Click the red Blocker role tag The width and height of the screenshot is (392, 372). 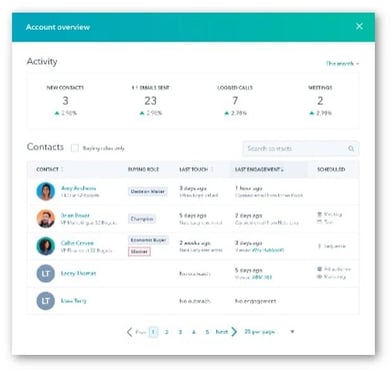tap(139, 252)
